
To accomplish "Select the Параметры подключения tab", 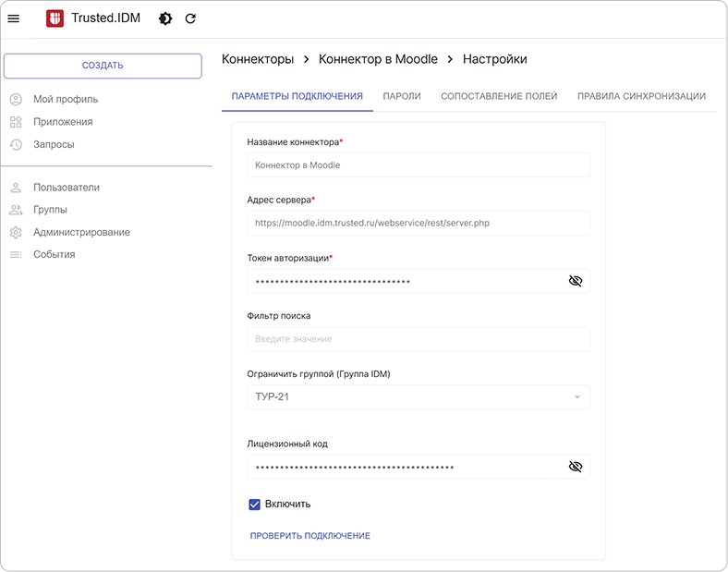I will pyautogui.click(x=297, y=97).
